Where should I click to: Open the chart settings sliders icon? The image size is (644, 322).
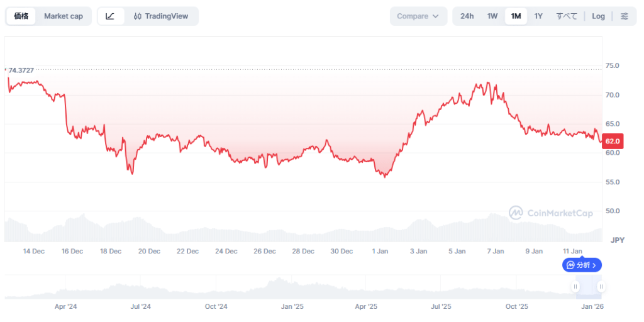[x=624, y=16]
